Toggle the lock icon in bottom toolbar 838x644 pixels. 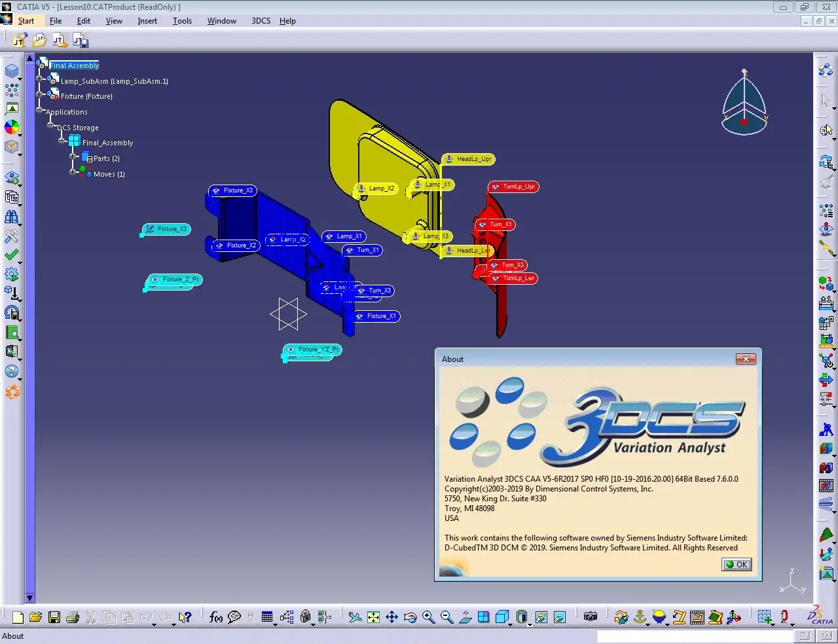pyautogui.click(x=305, y=617)
